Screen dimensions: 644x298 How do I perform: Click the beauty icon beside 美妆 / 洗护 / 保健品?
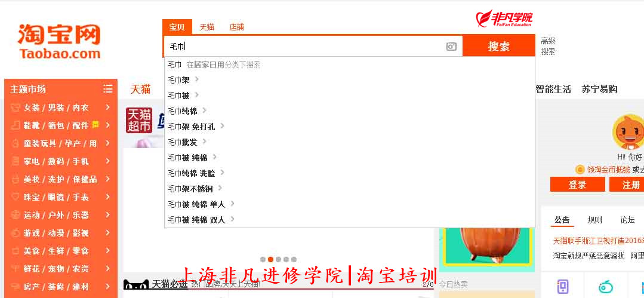(15, 179)
